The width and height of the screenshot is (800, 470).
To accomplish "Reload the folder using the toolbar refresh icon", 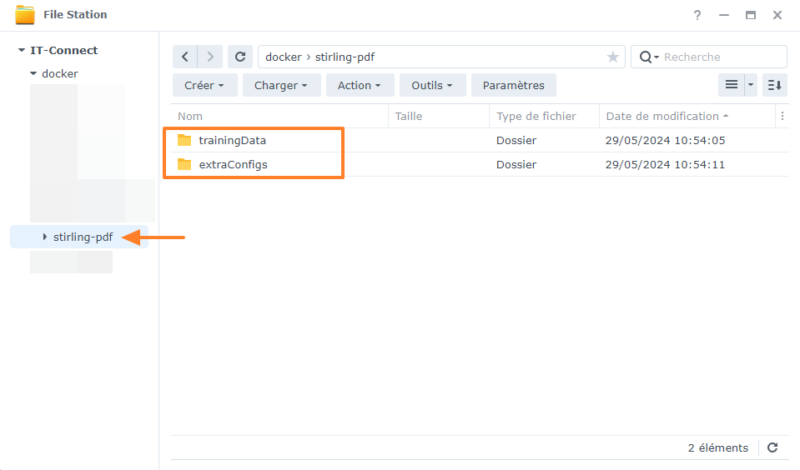I will [240, 57].
